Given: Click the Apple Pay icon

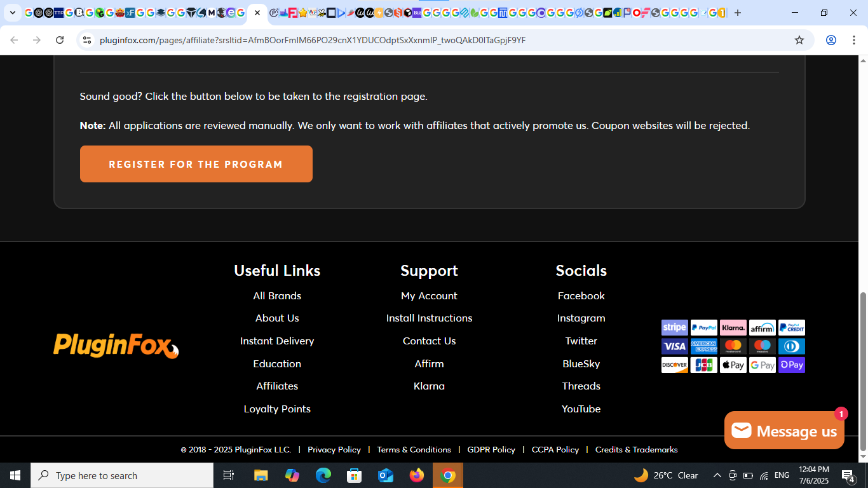Looking at the screenshot, I should point(733,365).
